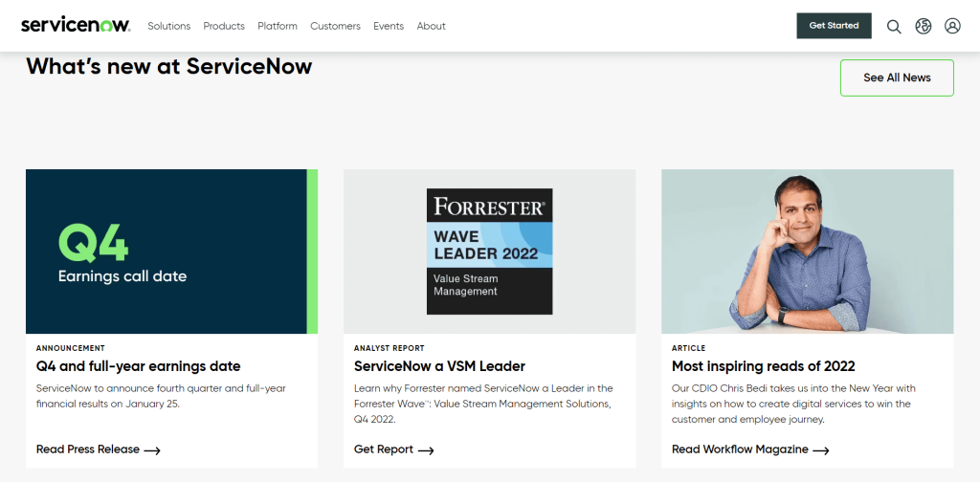Open the Platform menu
Image resolution: width=980 pixels, height=482 pixels.
[278, 26]
